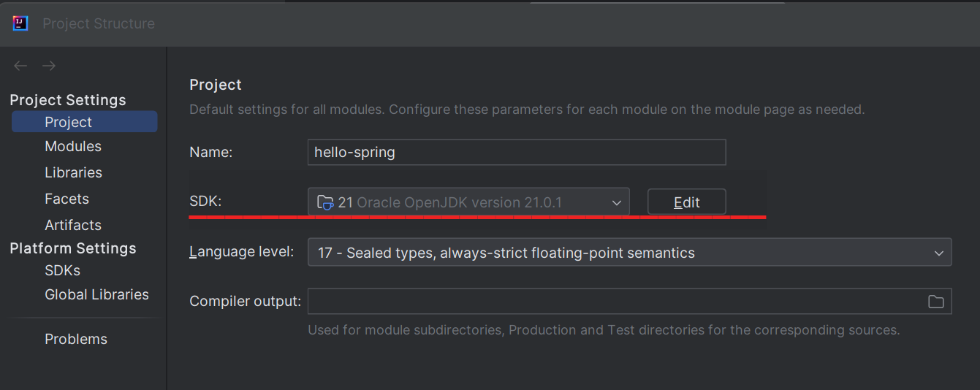The width and height of the screenshot is (980, 390).
Task: Open the Libraries settings page
Action: click(x=73, y=172)
